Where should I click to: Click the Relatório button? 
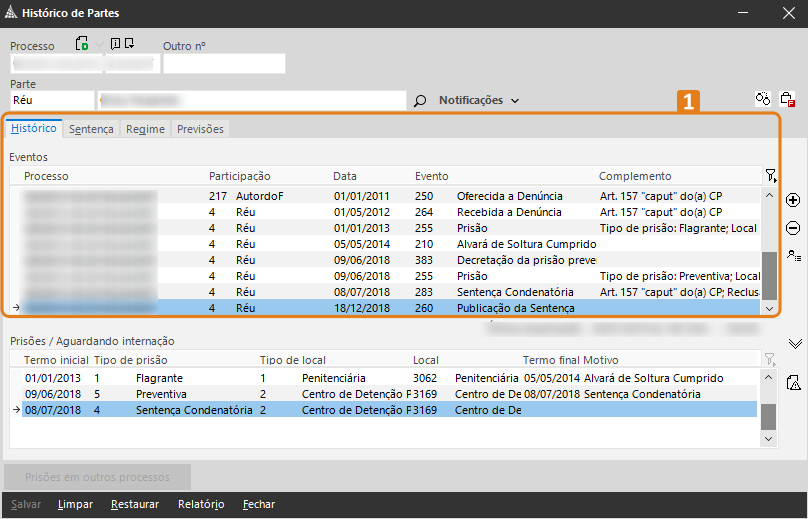pos(200,504)
